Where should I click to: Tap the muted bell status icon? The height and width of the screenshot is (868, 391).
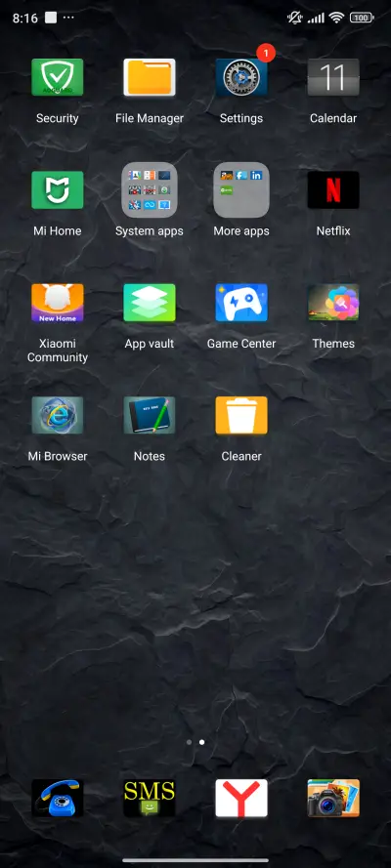point(294,18)
